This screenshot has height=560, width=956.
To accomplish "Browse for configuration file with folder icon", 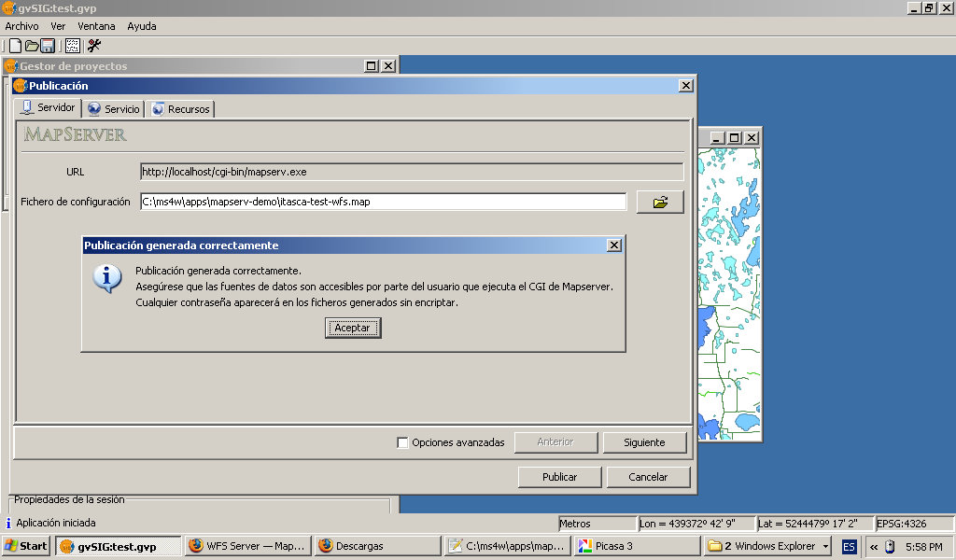I will click(660, 202).
